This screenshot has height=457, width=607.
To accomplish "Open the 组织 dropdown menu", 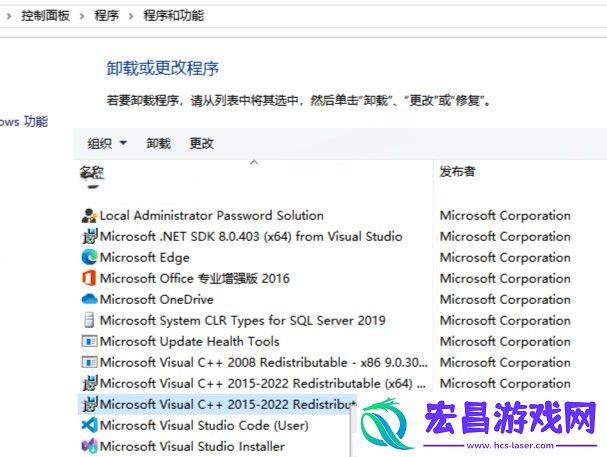I will click(x=107, y=144).
